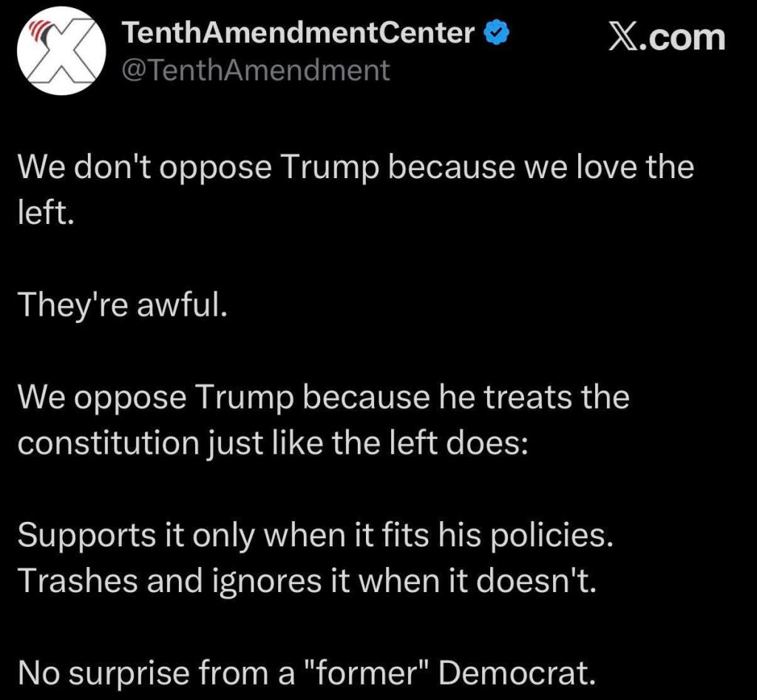Screen dimensions: 757x700
Task: Open the TenthAmendmentCenter display name link
Action: pos(298,33)
